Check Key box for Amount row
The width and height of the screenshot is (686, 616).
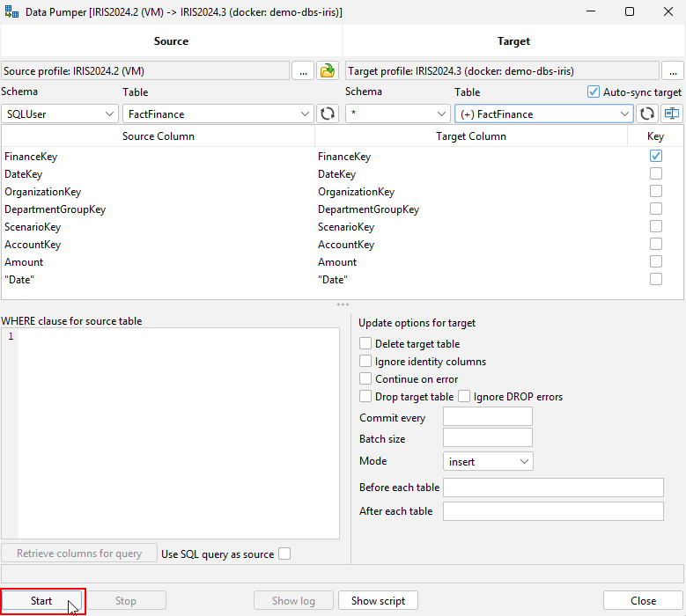pyautogui.click(x=655, y=261)
